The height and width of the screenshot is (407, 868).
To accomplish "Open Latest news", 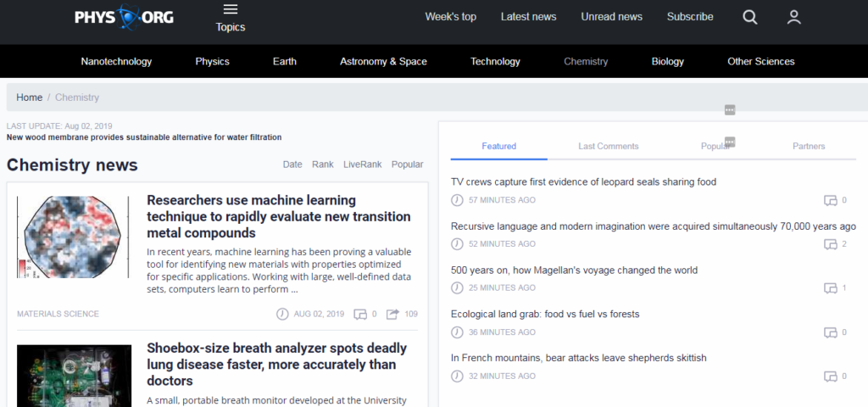I will [x=529, y=17].
